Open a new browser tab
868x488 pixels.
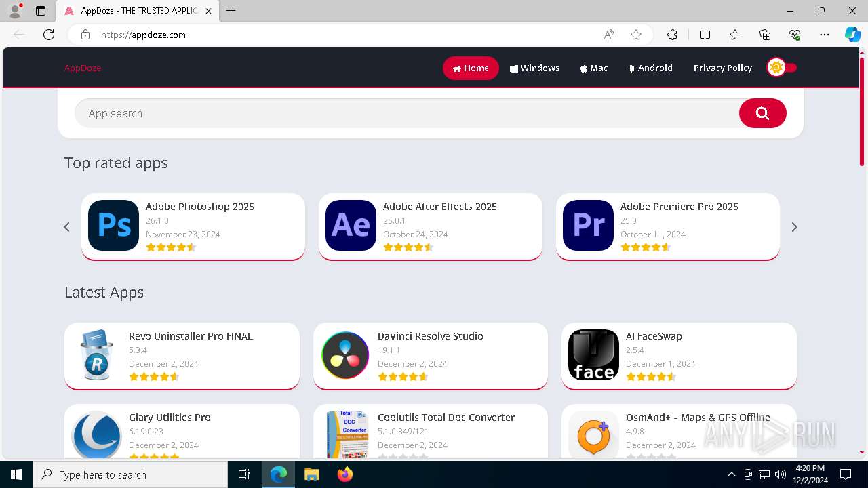point(231,11)
